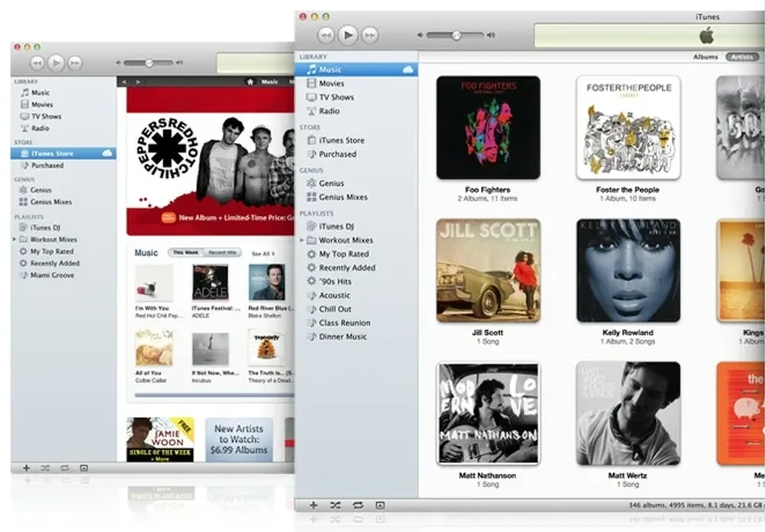
Task: Click See All beside the store Music section
Action: point(262,253)
